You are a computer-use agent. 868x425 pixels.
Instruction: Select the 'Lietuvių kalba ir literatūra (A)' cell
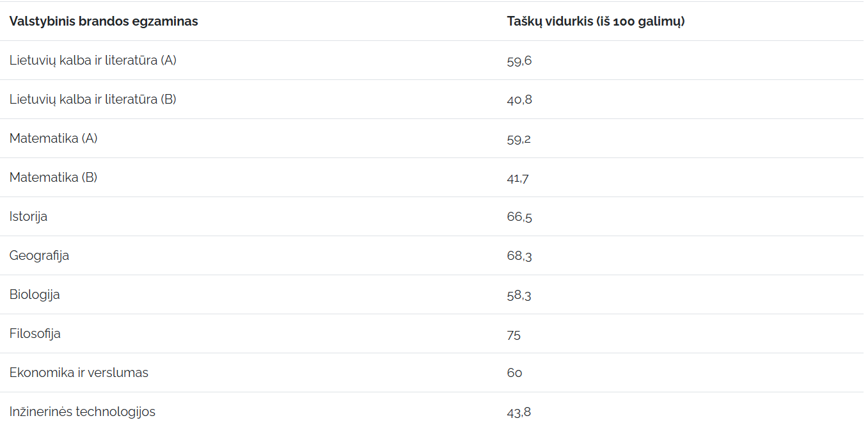click(93, 60)
